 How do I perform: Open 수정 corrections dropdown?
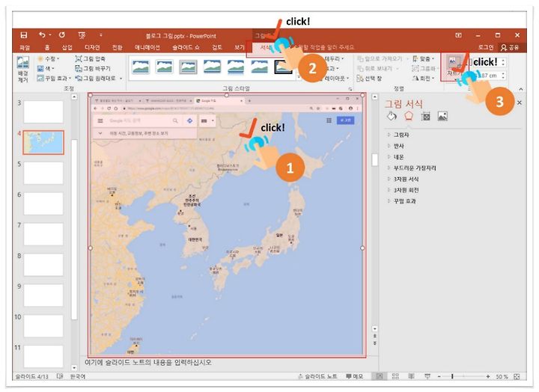pyautogui.click(x=48, y=59)
